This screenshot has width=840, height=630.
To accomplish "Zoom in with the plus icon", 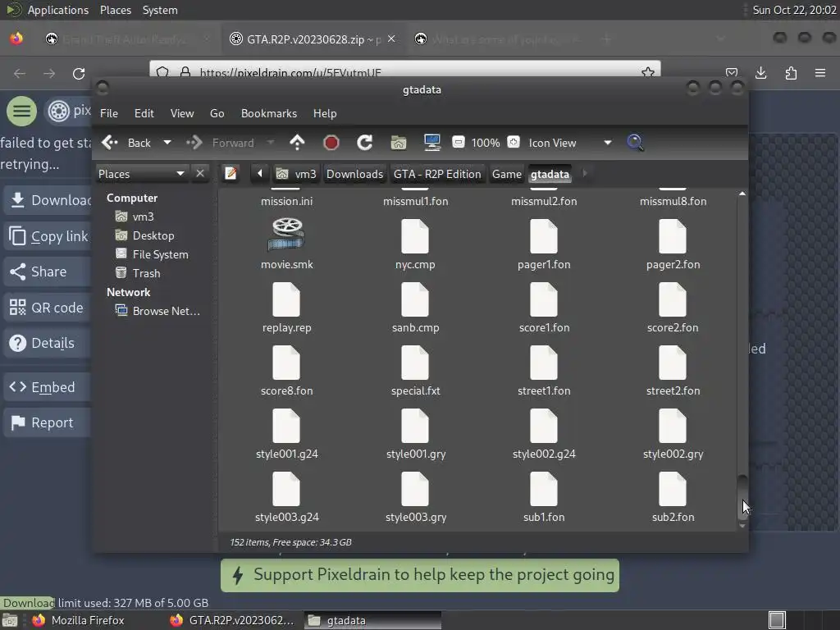I will [x=514, y=142].
